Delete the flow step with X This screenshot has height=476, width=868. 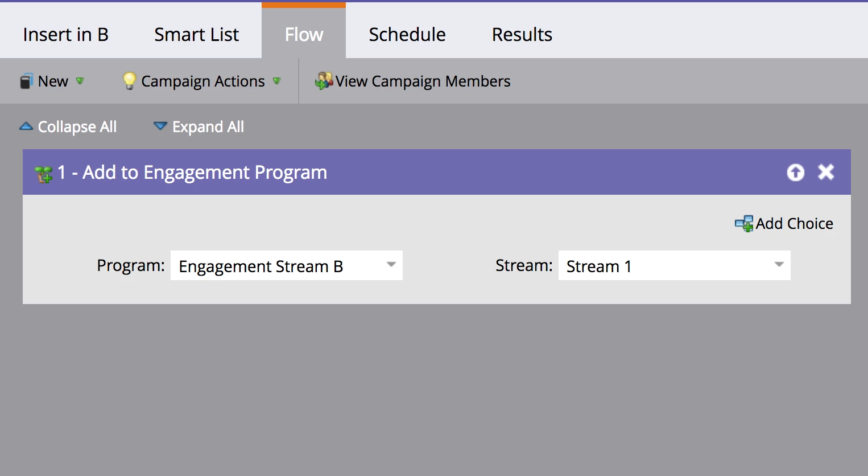pos(826,172)
